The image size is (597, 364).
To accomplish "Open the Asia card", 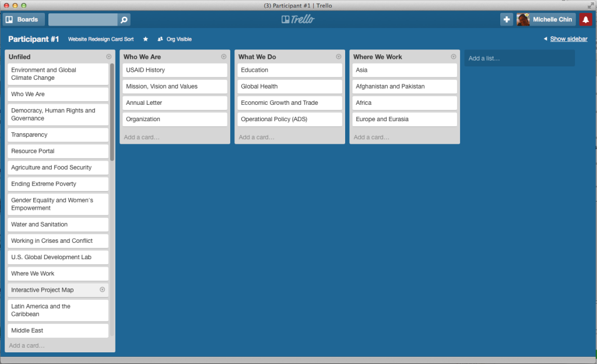I will point(405,70).
